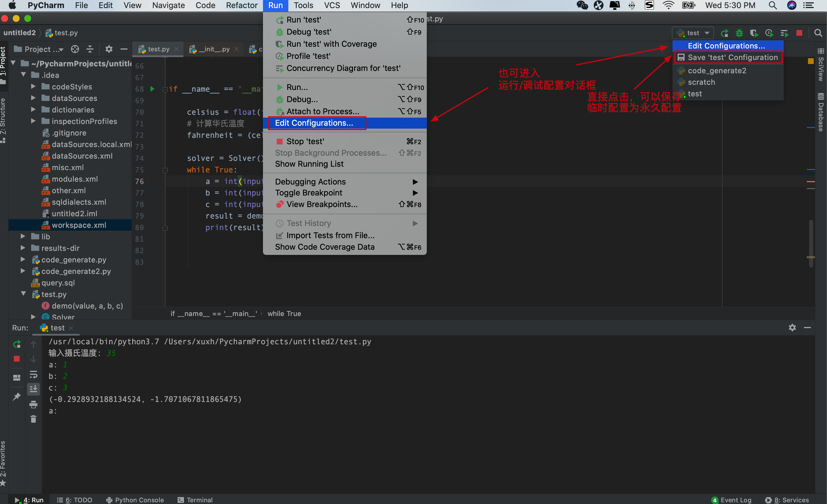
Task: Open Spotlight search in the macOS menu bar
Action: pos(773,5)
